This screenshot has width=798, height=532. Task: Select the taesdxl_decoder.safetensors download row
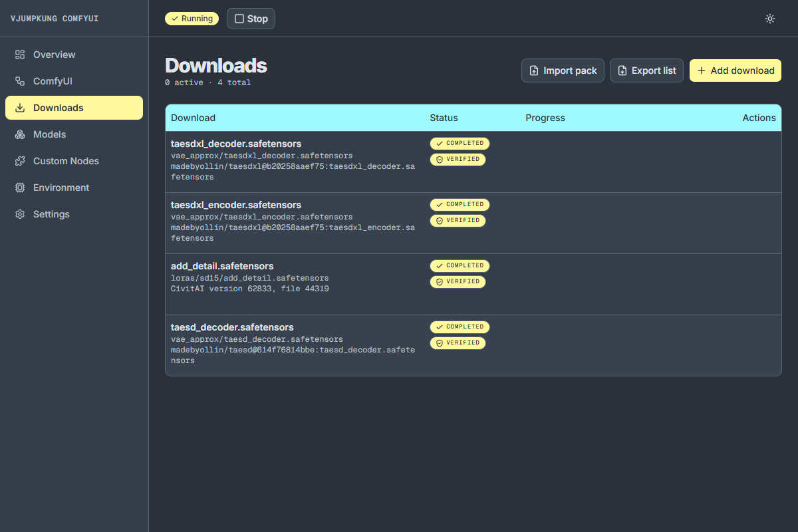(x=473, y=162)
